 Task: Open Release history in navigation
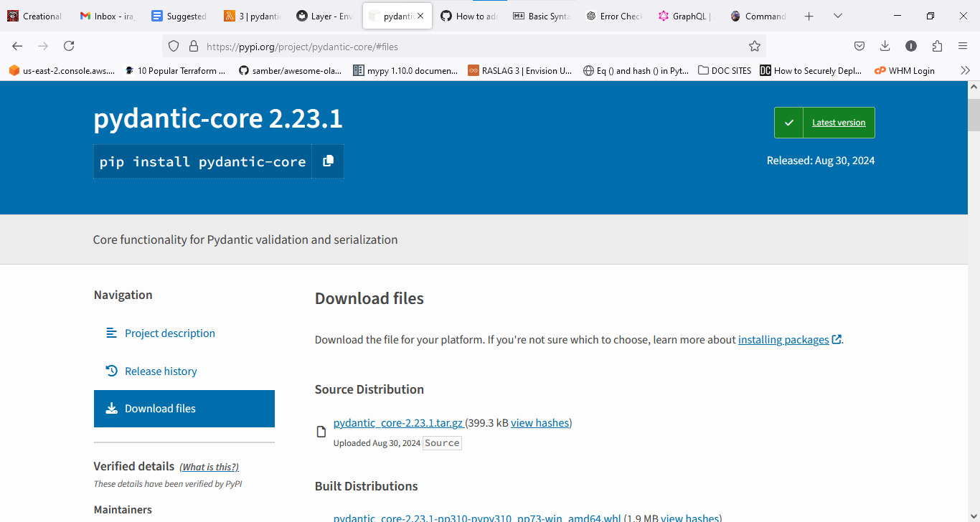(x=161, y=371)
